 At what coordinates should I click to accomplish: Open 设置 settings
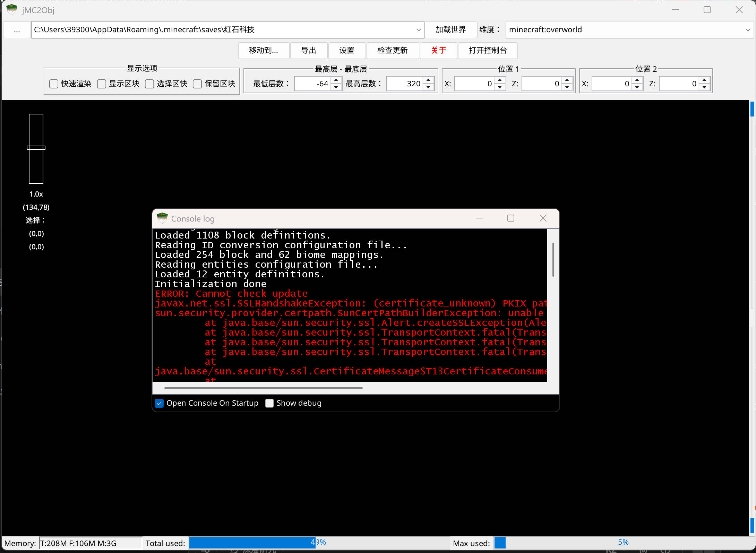[x=346, y=51]
